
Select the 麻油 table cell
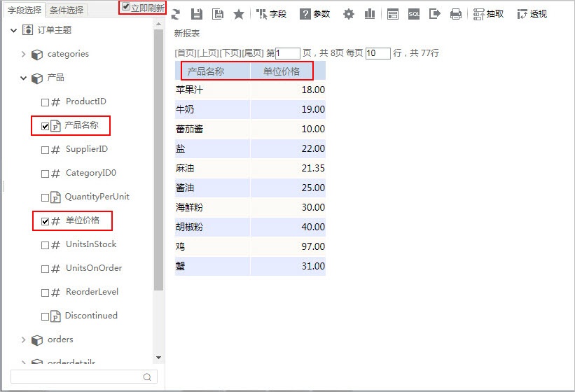[212, 168]
